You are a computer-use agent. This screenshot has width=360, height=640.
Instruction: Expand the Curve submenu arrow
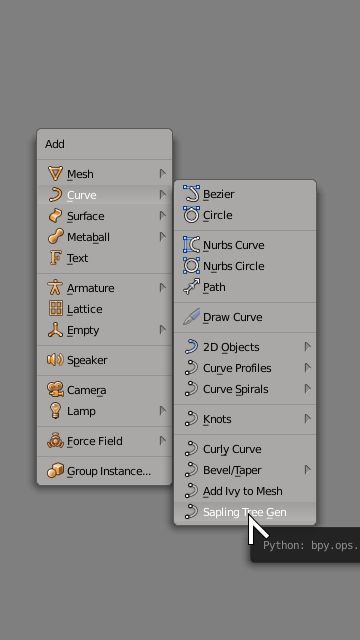[x=162, y=195]
